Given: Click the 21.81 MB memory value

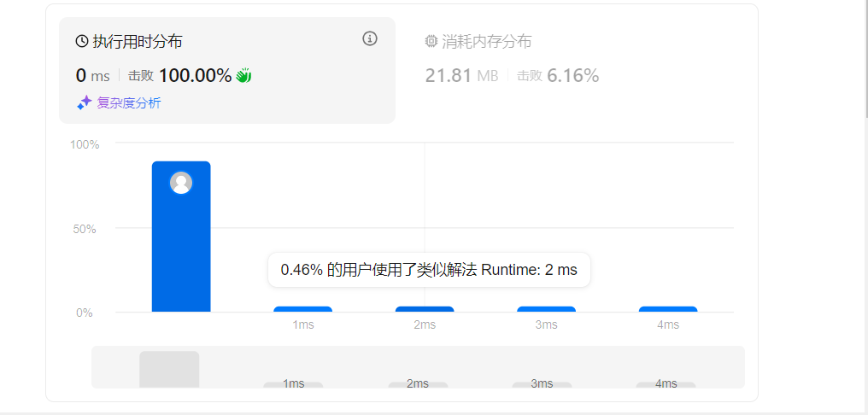Looking at the screenshot, I should (x=461, y=75).
